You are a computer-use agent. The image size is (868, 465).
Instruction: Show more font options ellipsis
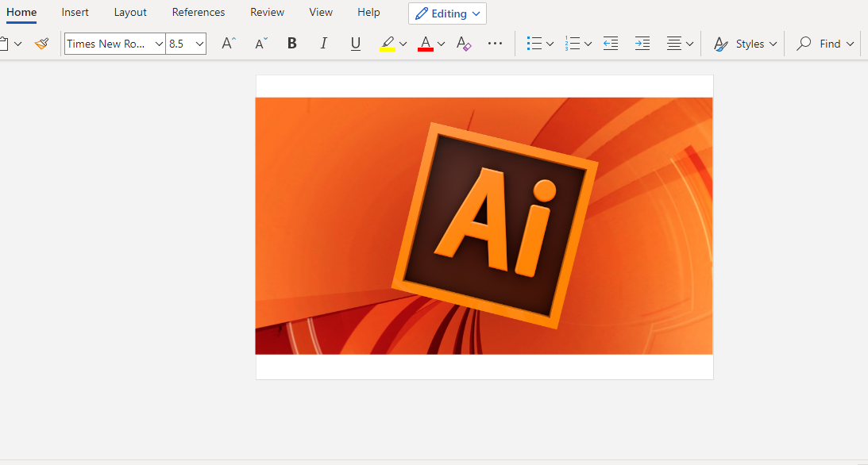[495, 44]
